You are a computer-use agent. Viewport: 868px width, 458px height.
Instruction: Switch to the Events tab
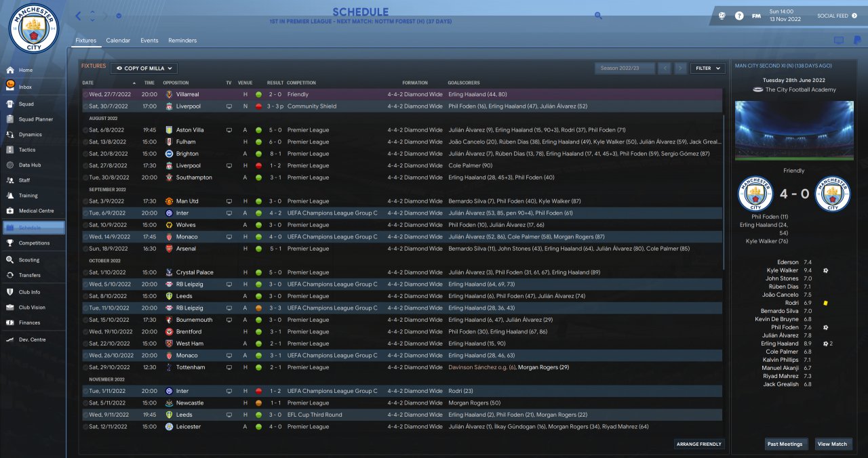pos(149,41)
